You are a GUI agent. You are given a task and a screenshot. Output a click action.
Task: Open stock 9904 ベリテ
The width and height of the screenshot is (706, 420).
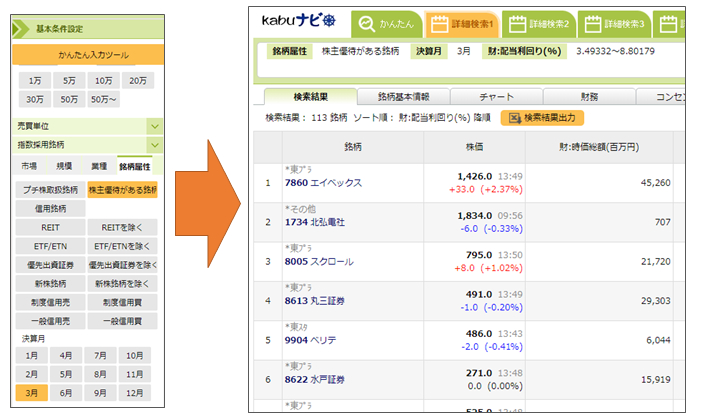310,340
